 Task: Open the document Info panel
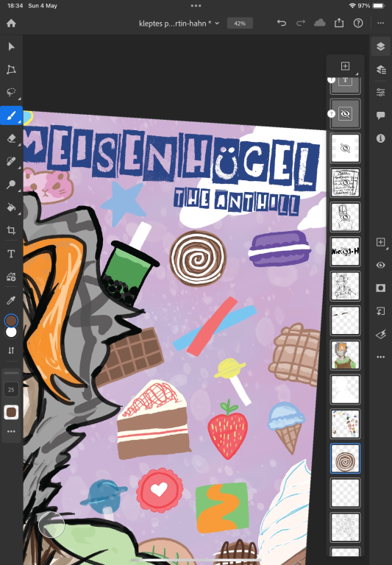(381, 138)
